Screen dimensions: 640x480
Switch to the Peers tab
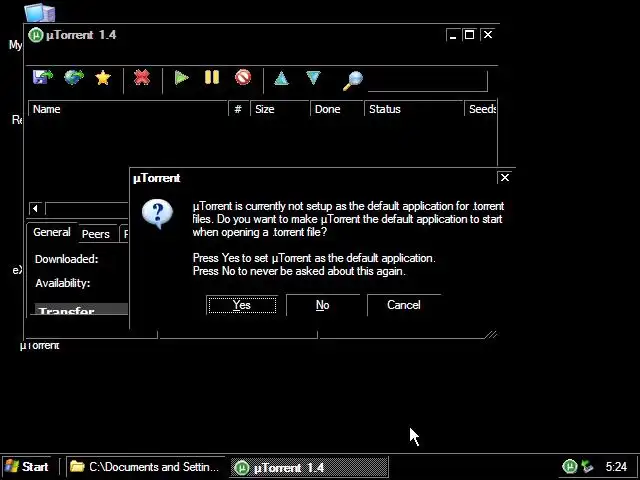tap(96, 234)
